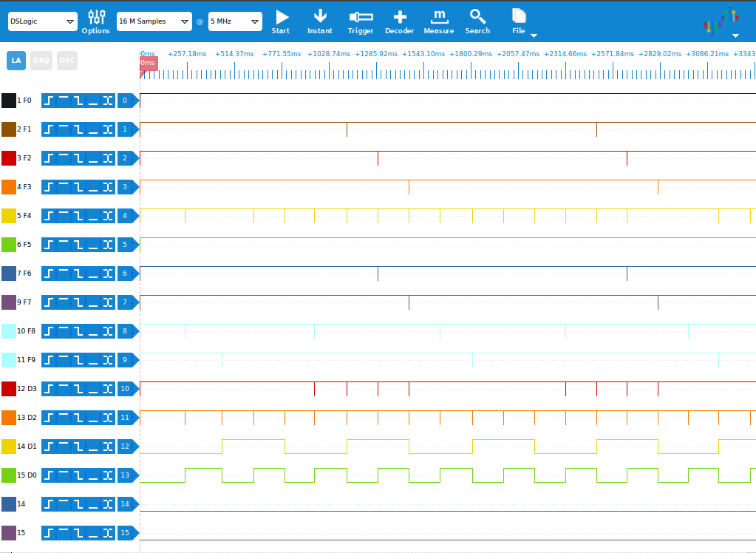Viewport: 756px width, 553px height.
Task: Open the Decoder panel
Action: pos(399,21)
